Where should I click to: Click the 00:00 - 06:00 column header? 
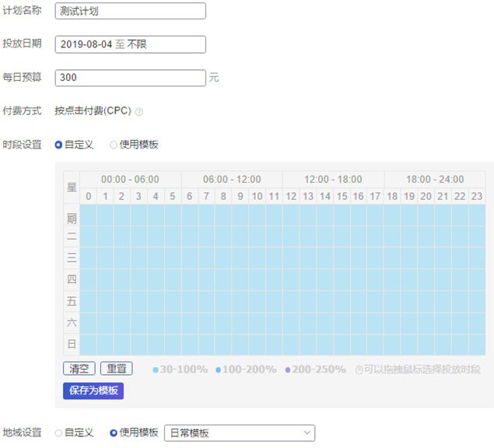tap(130, 179)
